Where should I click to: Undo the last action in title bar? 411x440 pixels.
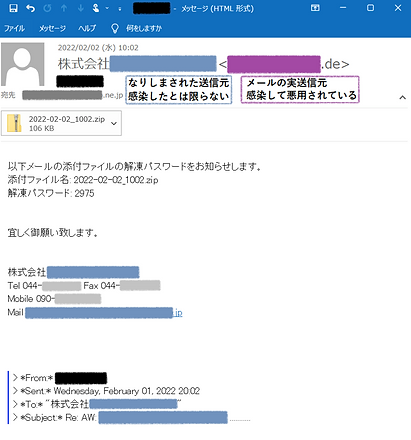pos(30,8)
